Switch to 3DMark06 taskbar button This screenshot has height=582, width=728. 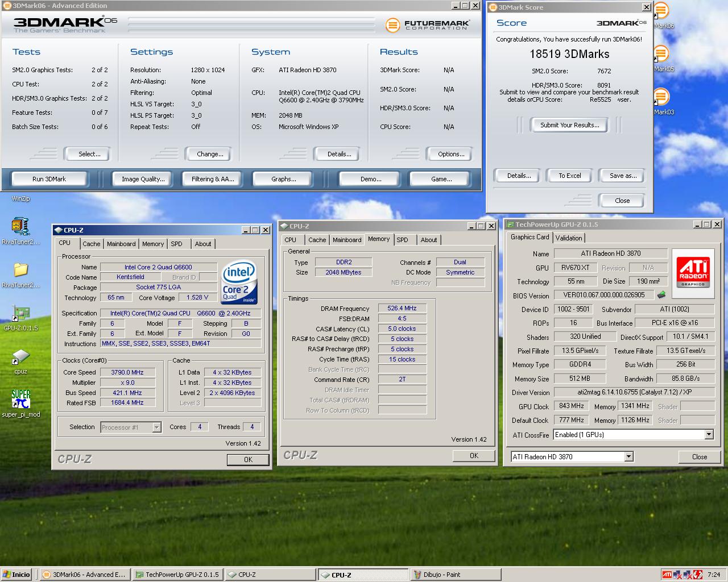(x=84, y=575)
